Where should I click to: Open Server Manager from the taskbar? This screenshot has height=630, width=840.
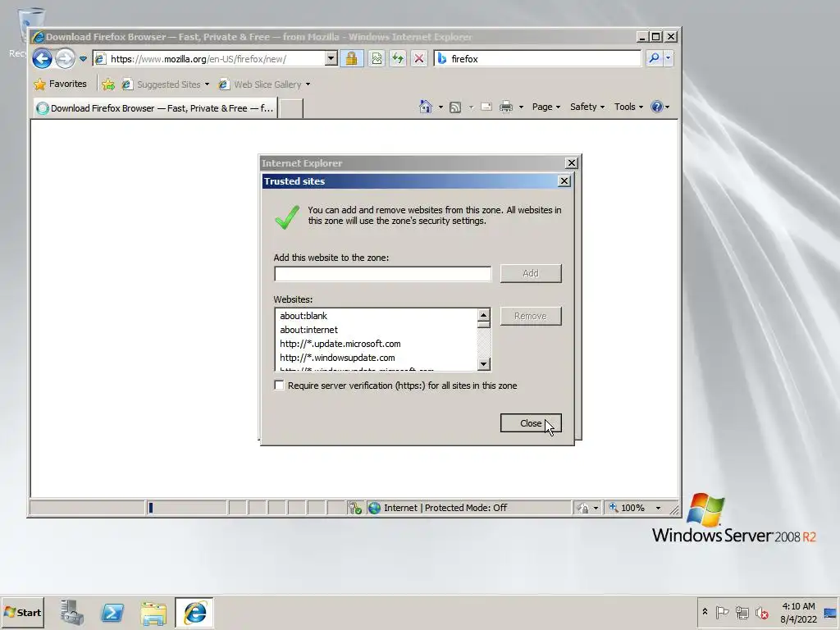(72, 612)
